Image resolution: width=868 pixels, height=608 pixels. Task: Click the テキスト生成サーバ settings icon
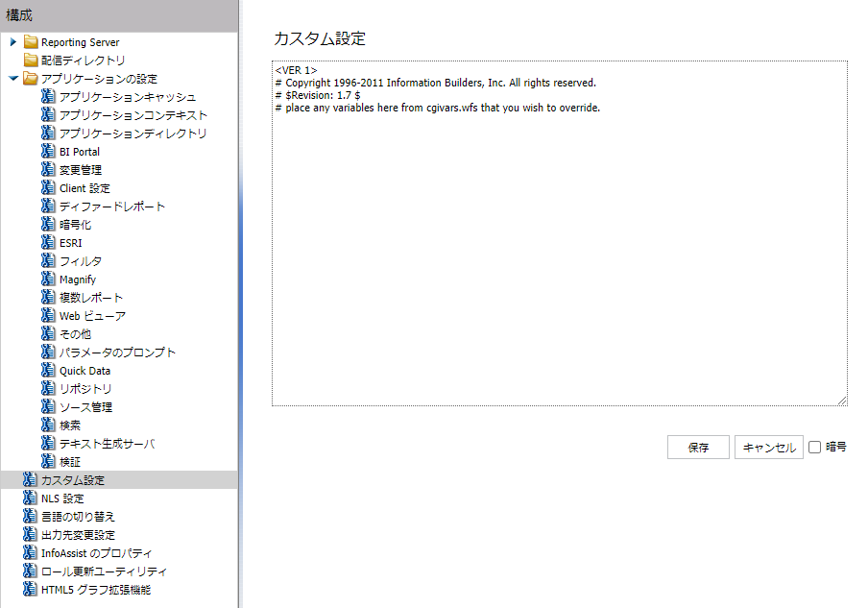point(48,444)
